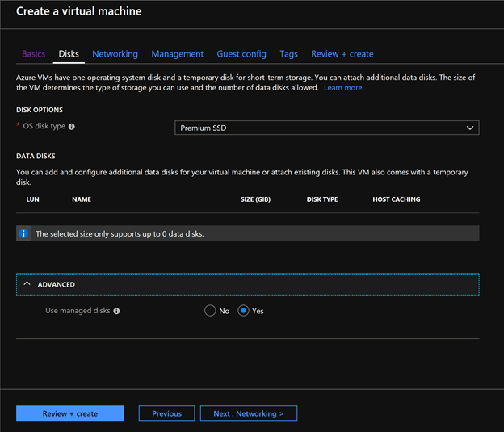The height and width of the screenshot is (432, 504).
Task: Select the Disks tab
Action: click(69, 53)
